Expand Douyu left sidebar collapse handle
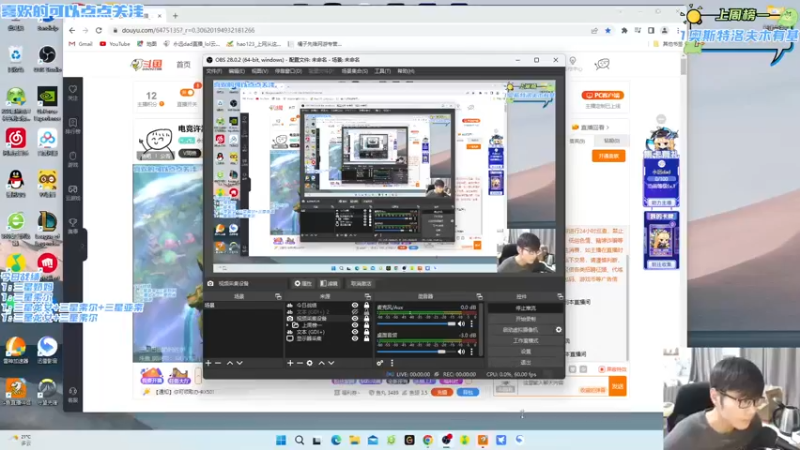This screenshot has height=450, width=800. pos(84,245)
